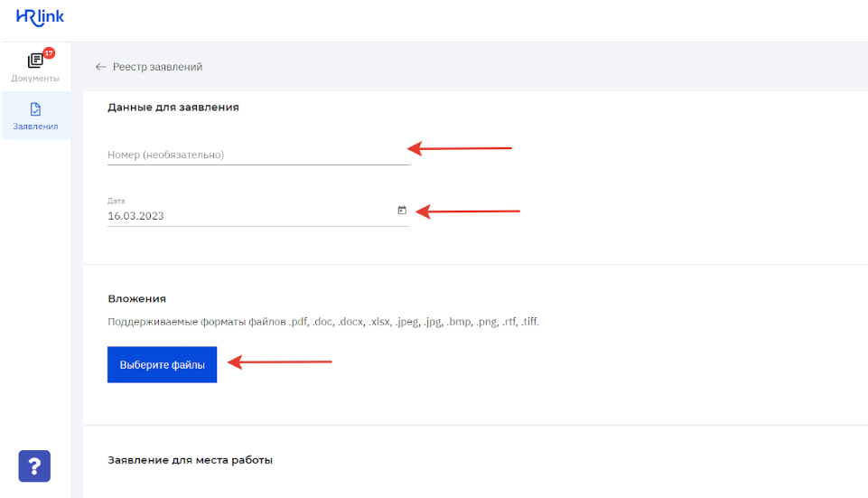Click the Данные для заявления heading
This screenshot has width=868, height=498.
[x=173, y=107]
